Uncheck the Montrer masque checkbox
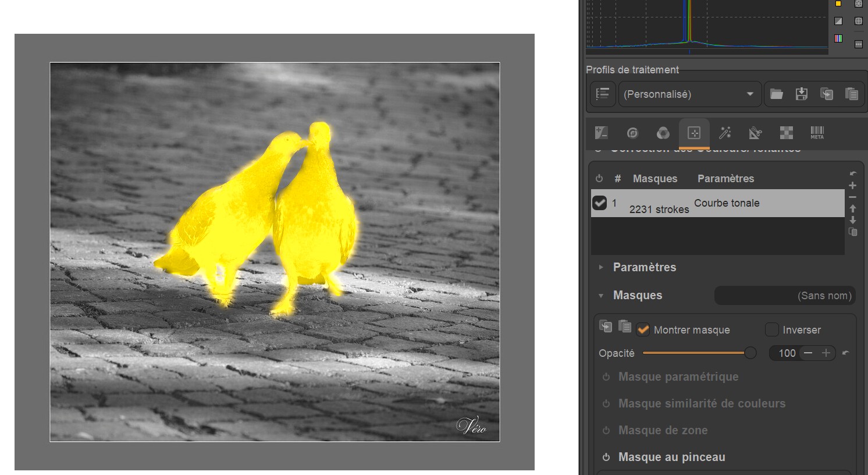868x475 pixels. [643, 330]
